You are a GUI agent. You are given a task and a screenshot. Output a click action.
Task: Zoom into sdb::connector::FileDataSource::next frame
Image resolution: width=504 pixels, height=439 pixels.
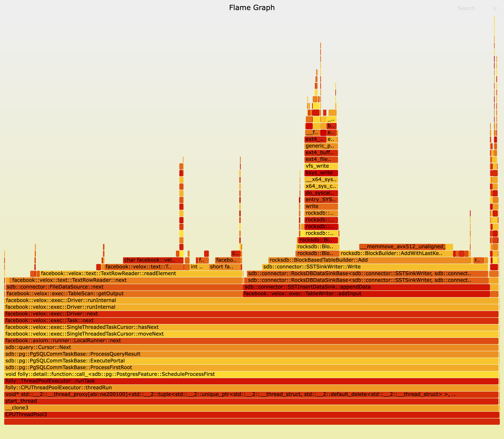(x=98, y=287)
